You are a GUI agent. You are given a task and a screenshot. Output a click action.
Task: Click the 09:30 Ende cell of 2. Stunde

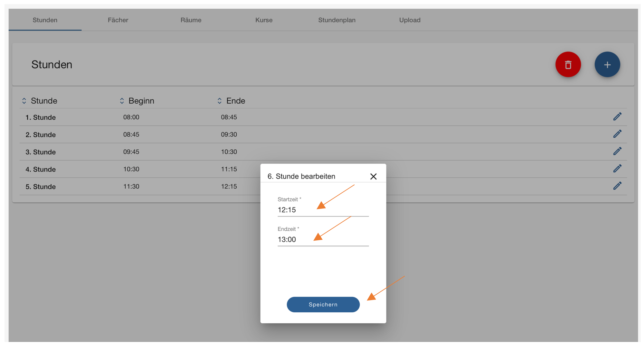(x=229, y=134)
